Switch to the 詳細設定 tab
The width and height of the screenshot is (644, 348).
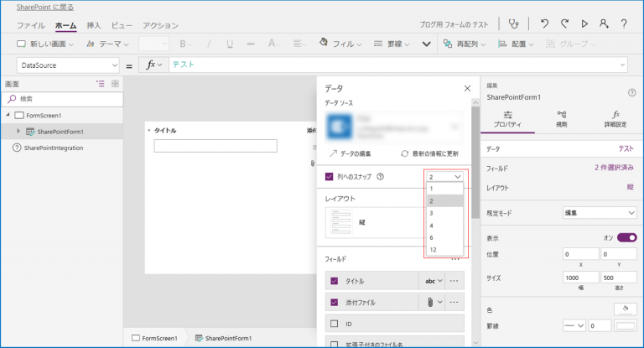(x=615, y=118)
